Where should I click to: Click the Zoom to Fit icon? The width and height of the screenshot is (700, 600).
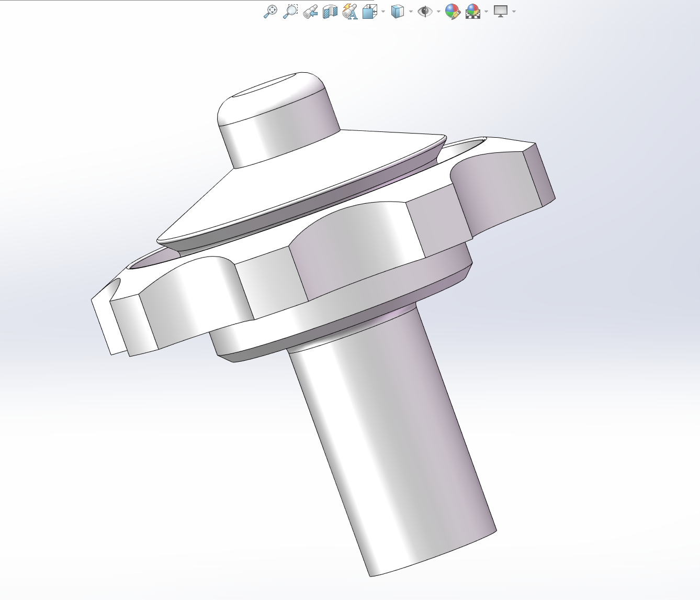point(270,12)
